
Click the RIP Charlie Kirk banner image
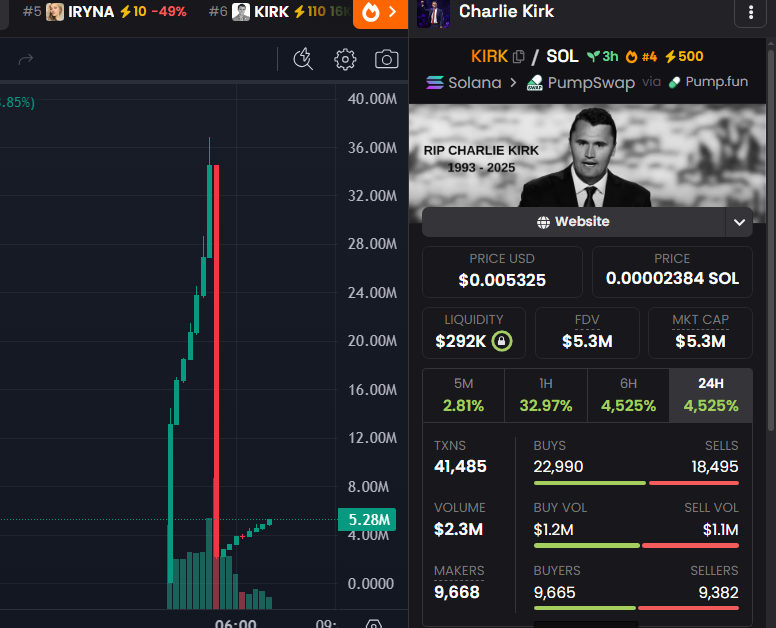(x=587, y=155)
